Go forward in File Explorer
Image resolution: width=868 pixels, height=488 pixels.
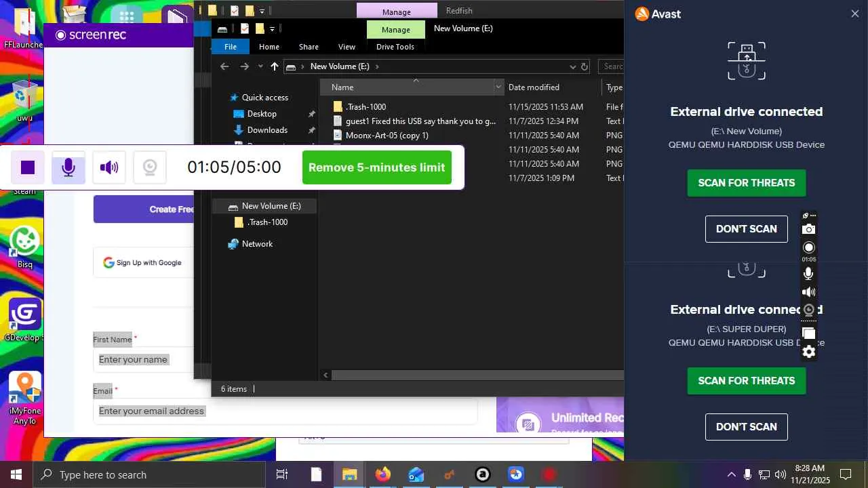(245, 66)
